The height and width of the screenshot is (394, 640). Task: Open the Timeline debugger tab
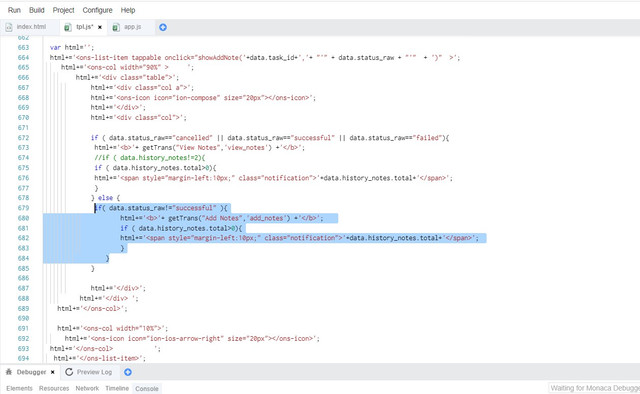[x=117, y=388]
